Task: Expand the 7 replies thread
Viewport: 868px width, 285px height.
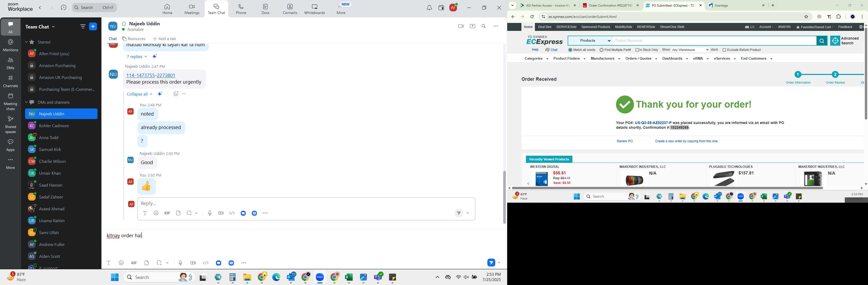Action: point(137,56)
